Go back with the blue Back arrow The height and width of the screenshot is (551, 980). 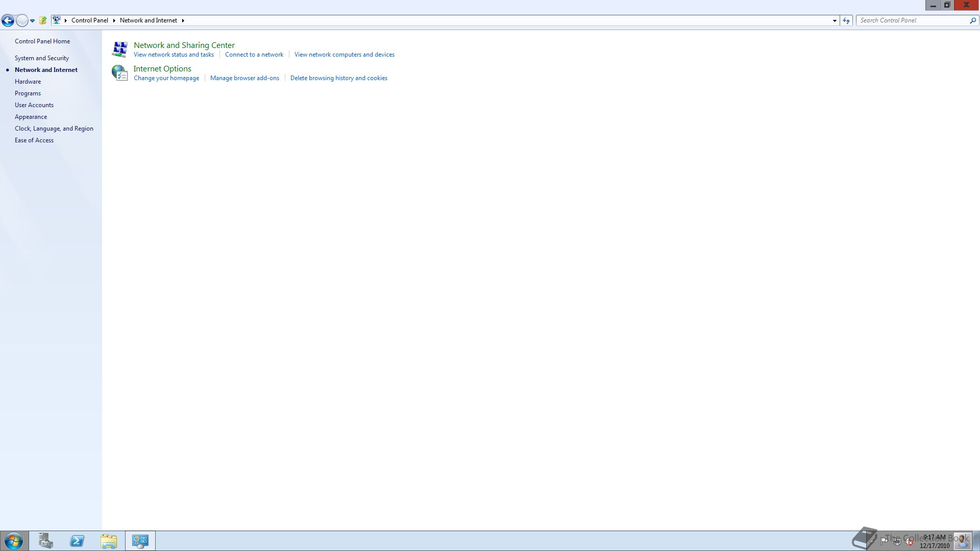pyautogui.click(x=8, y=20)
